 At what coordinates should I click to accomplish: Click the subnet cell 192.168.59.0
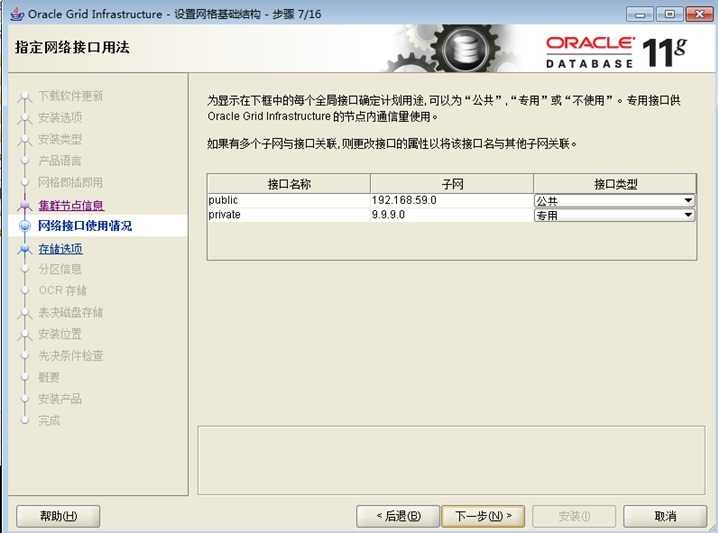[451, 200]
